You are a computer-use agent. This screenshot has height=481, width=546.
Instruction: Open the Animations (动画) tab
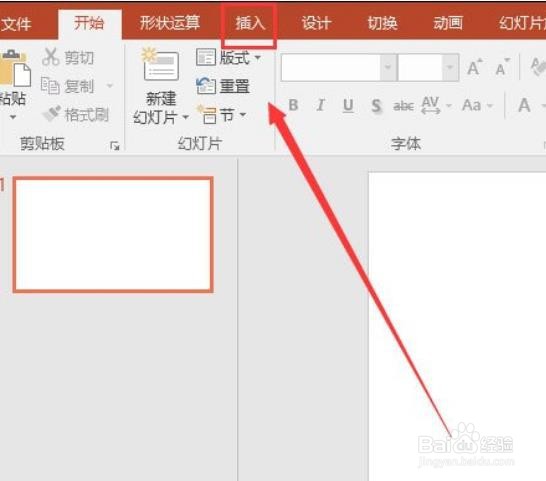[x=448, y=23]
